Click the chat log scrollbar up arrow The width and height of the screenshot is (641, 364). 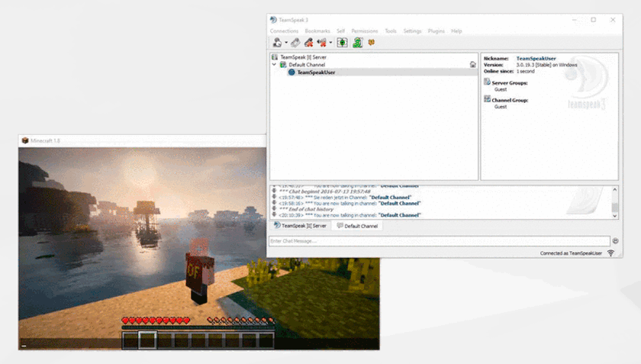(614, 190)
